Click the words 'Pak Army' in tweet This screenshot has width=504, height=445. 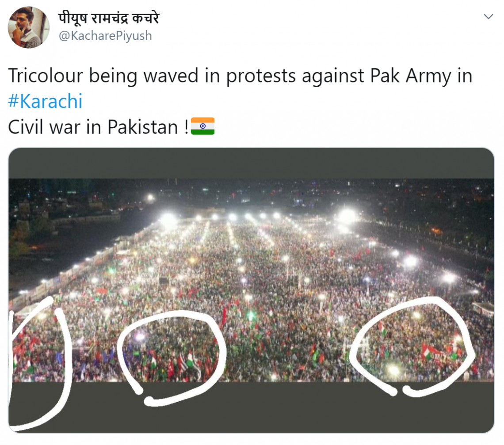(411, 76)
